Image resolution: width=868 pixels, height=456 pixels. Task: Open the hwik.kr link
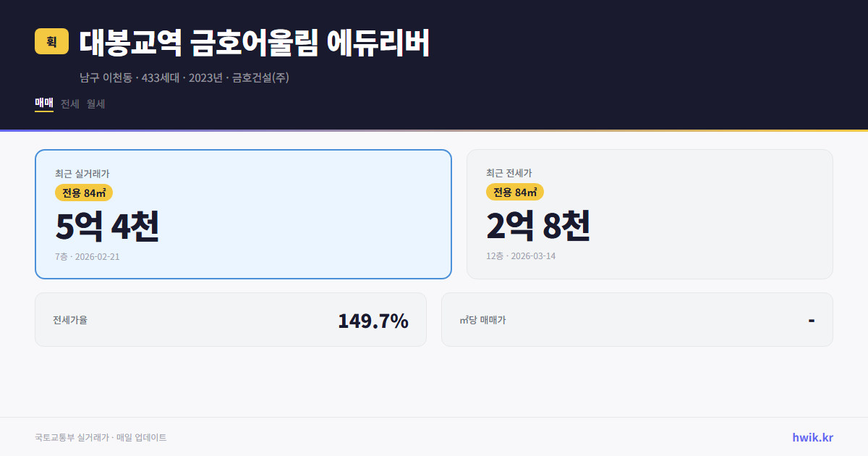click(812, 436)
